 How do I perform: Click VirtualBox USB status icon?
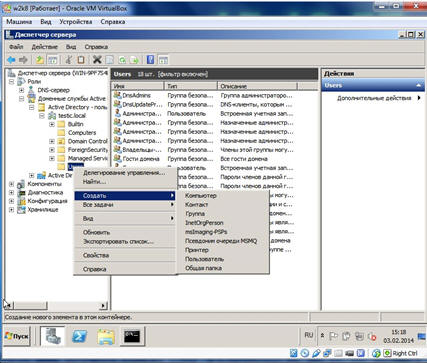pyautogui.click(x=316, y=353)
